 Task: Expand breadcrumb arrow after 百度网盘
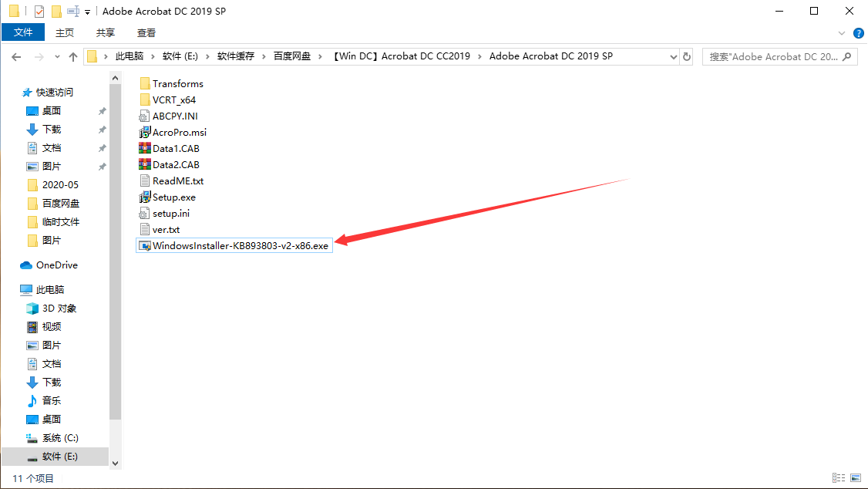pyautogui.click(x=320, y=56)
